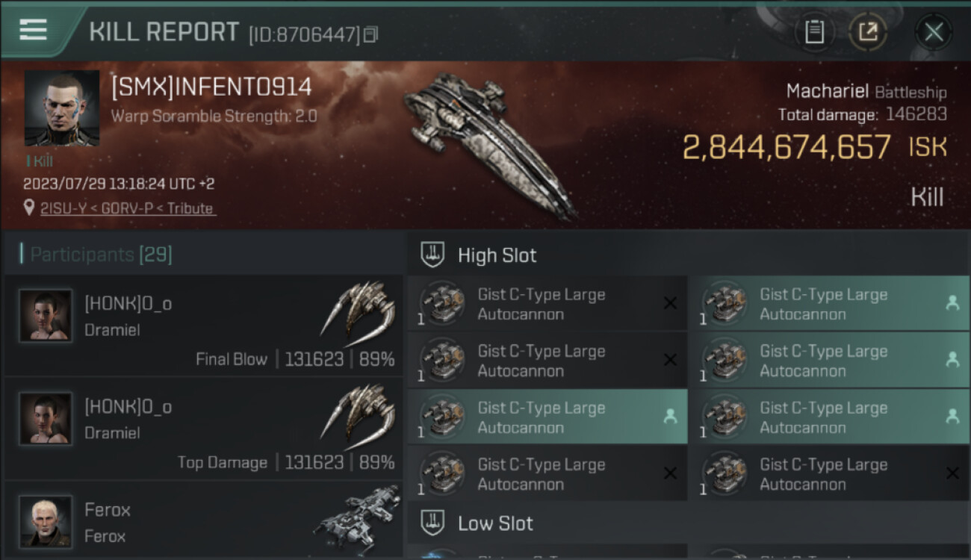Click the Ferox pilot portrait
This screenshot has width=971, height=560.
click(46, 520)
